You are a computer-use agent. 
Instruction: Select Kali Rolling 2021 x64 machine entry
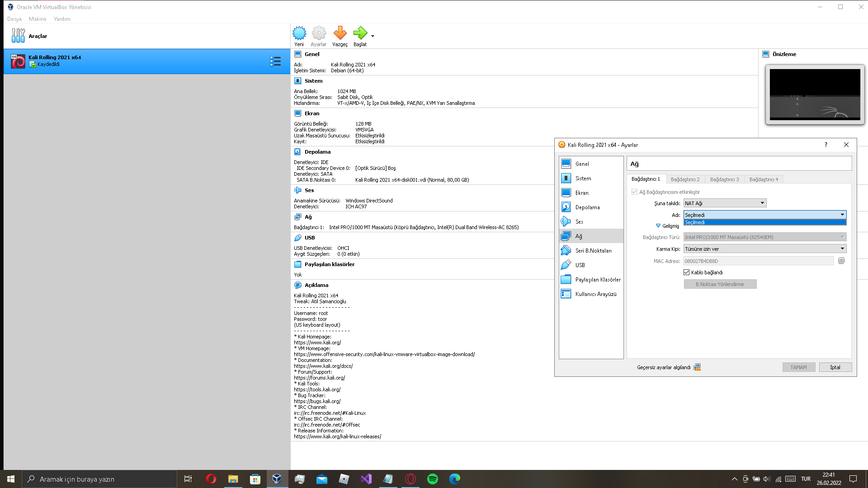click(147, 61)
